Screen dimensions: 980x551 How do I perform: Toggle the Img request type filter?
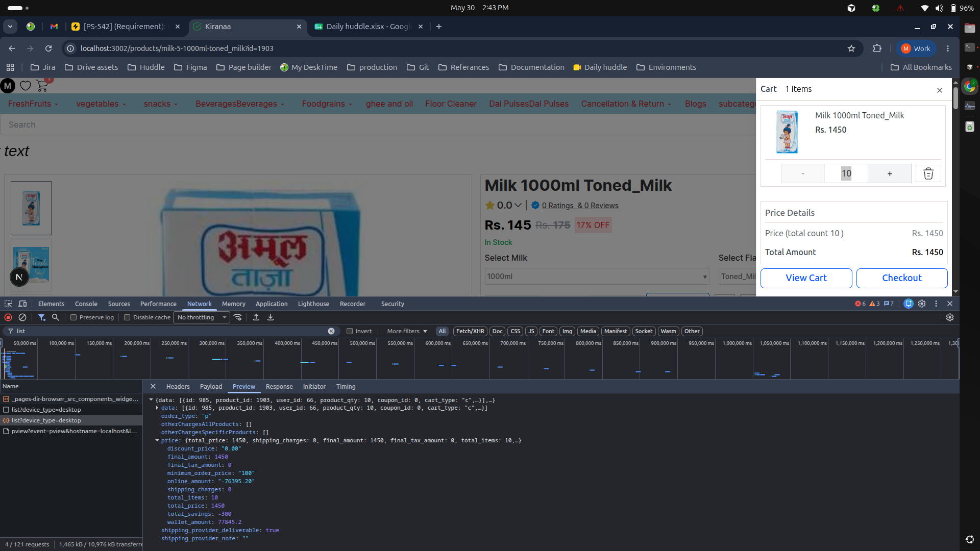[x=568, y=331]
